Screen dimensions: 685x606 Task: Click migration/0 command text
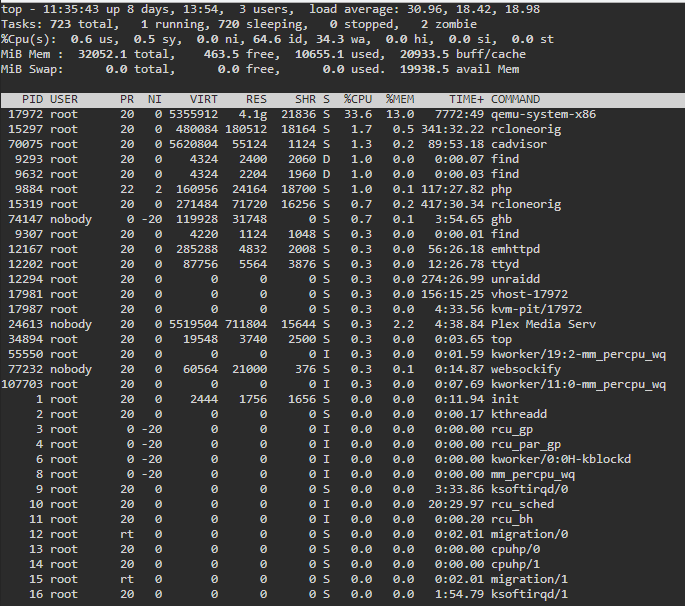pyautogui.click(x=529, y=534)
